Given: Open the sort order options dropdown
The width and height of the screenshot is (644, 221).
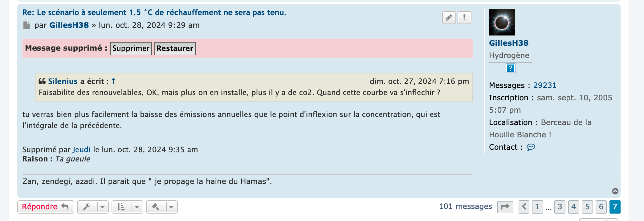Looking at the screenshot, I should pos(127,207).
